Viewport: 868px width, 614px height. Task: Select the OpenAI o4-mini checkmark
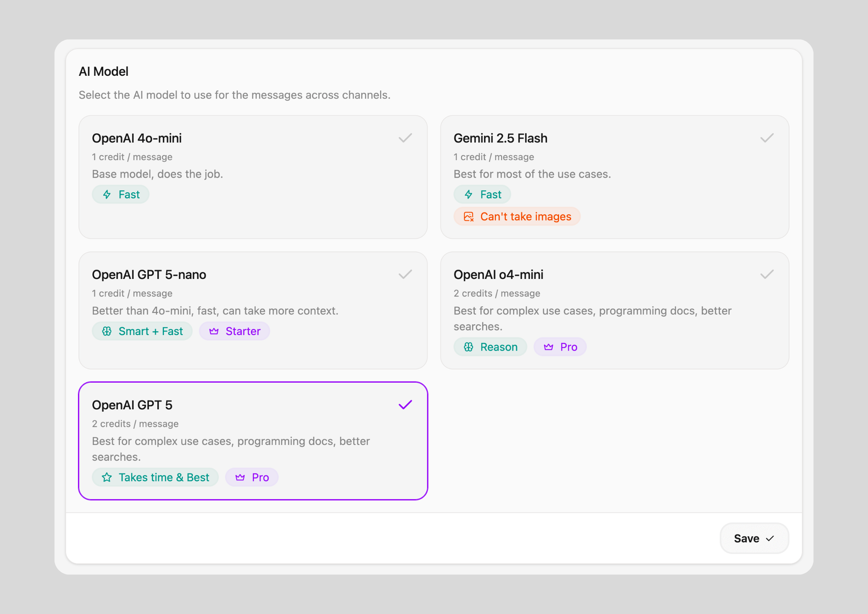pos(767,275)
